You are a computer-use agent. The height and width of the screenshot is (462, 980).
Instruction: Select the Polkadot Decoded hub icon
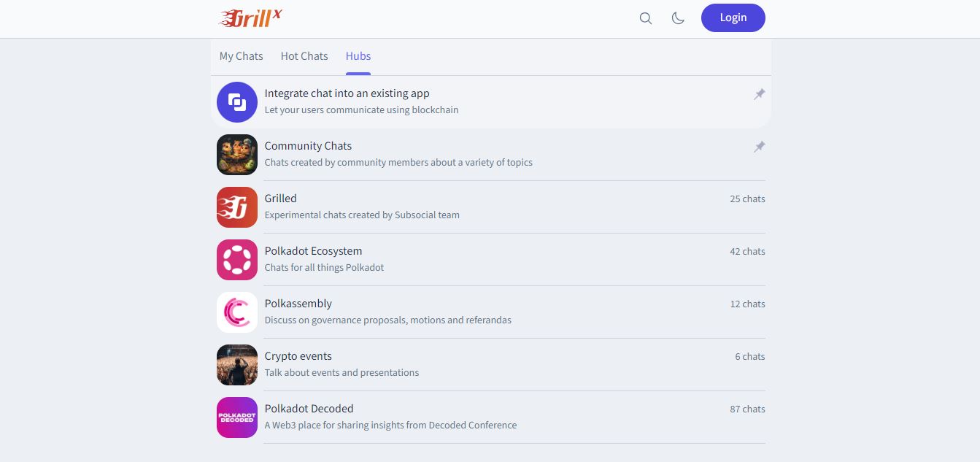pyautogui.click(x=236, y=417)
